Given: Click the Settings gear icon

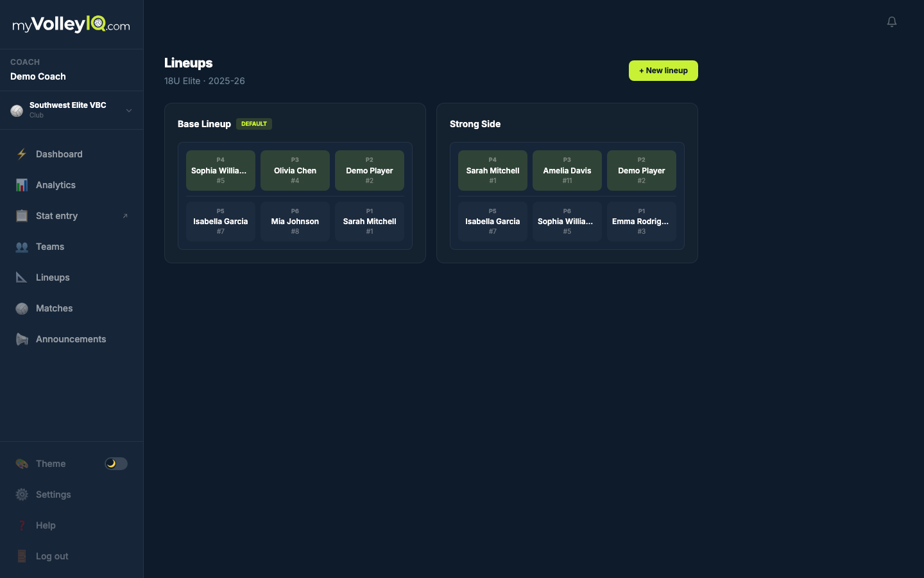Looking at the screenshot, I should 22,495.
